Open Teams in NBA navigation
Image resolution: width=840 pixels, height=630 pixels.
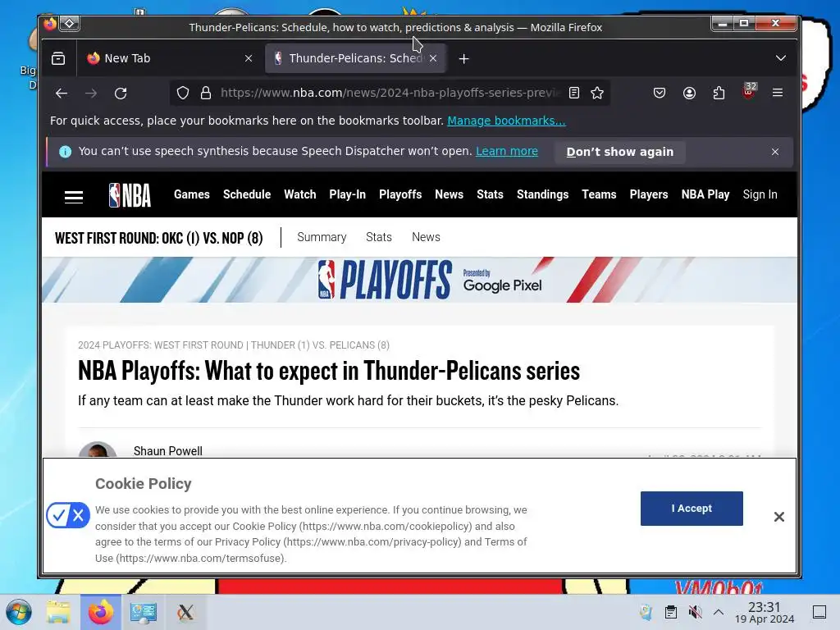point(599,194)
